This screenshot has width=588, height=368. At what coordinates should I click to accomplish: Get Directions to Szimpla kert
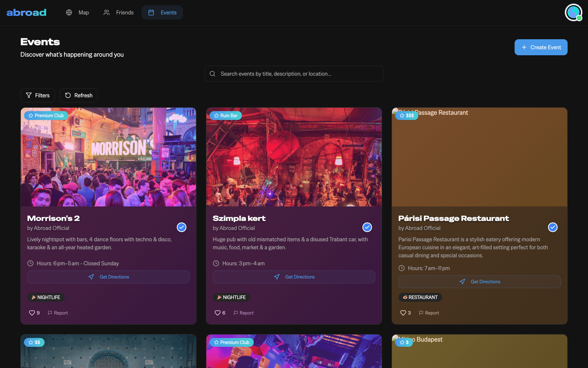[294, 277]
